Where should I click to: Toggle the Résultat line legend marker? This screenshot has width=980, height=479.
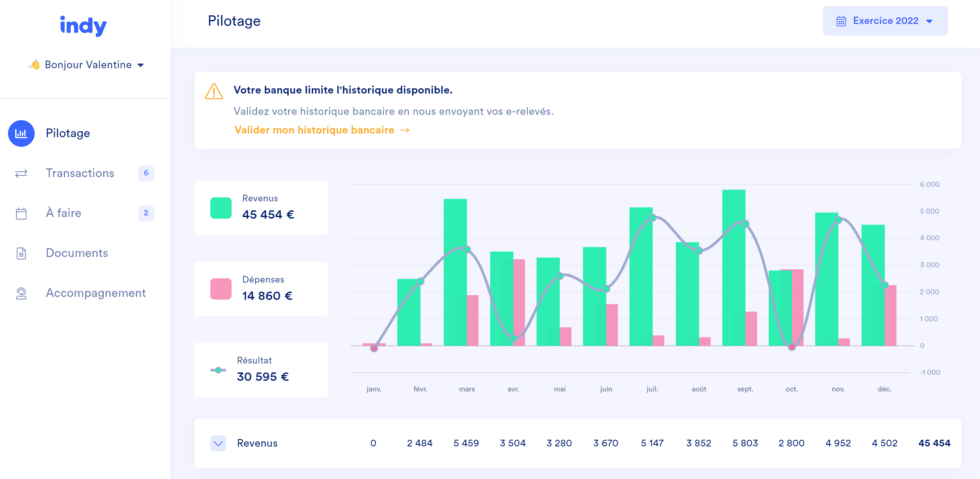[x=218, y=370]
